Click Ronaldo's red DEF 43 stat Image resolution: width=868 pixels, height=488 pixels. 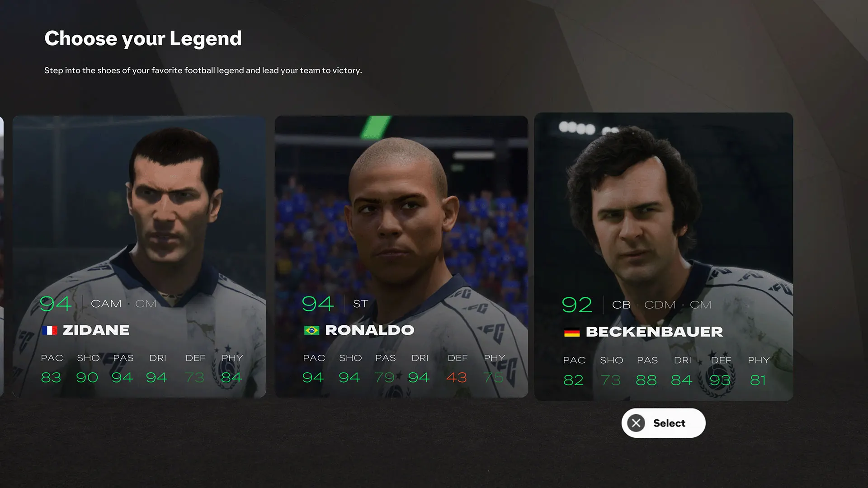456,377
